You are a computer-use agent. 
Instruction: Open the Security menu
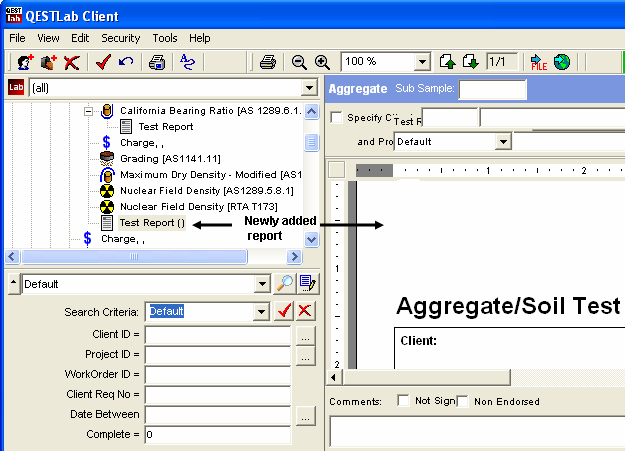pyautogui.click(x=120, y=38)
